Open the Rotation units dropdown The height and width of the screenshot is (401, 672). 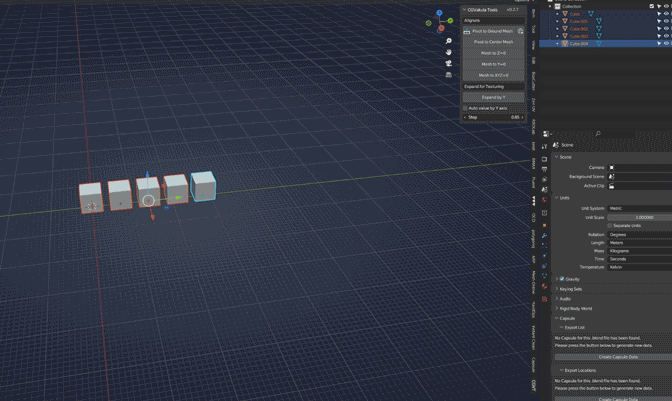coord(639,235)
